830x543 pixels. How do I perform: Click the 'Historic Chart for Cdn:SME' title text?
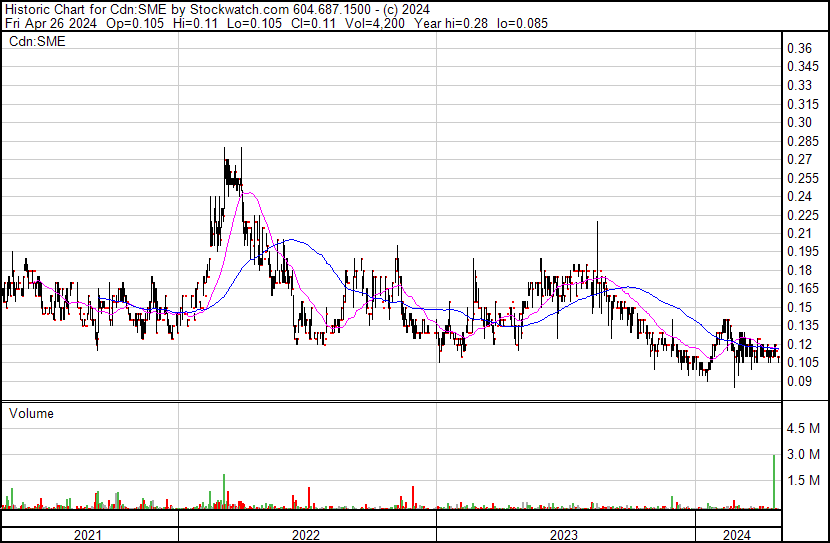(x=86, y=10)
